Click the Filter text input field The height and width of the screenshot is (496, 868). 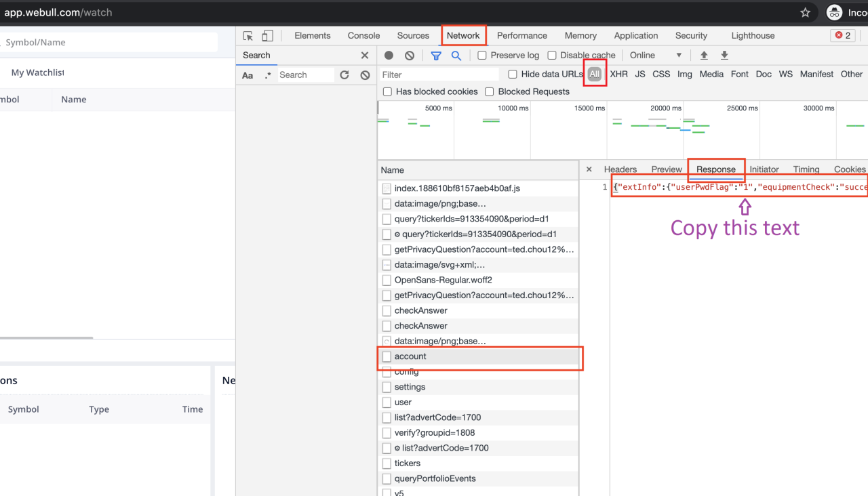pyautogui.click(x=439, y=75)
